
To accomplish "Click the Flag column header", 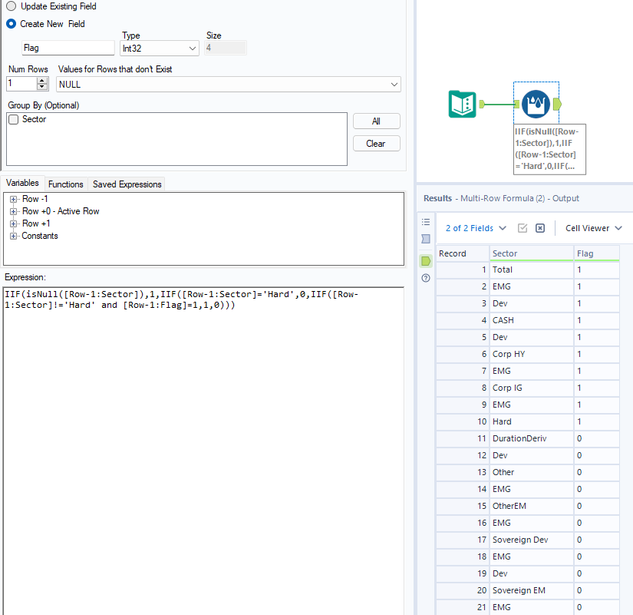I will click(x=597, y=254).
